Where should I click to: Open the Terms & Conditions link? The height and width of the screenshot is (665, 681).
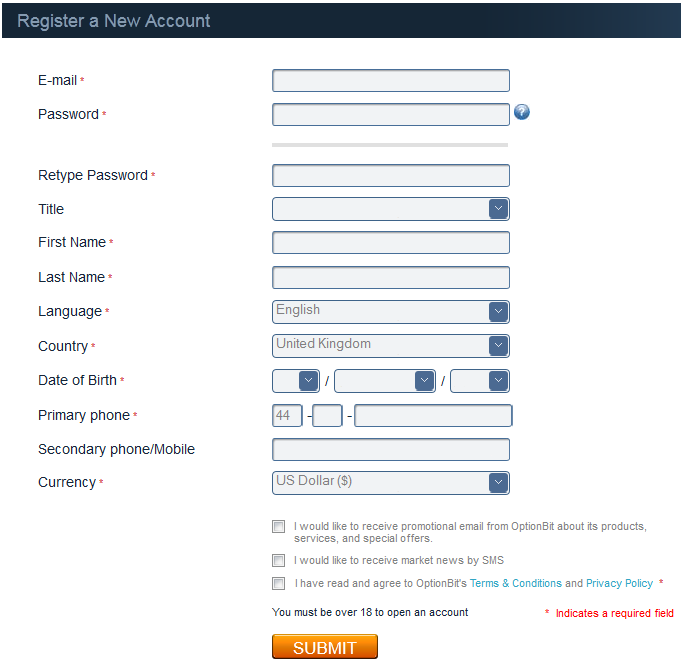pyautogui.click(x=516, y=583)
